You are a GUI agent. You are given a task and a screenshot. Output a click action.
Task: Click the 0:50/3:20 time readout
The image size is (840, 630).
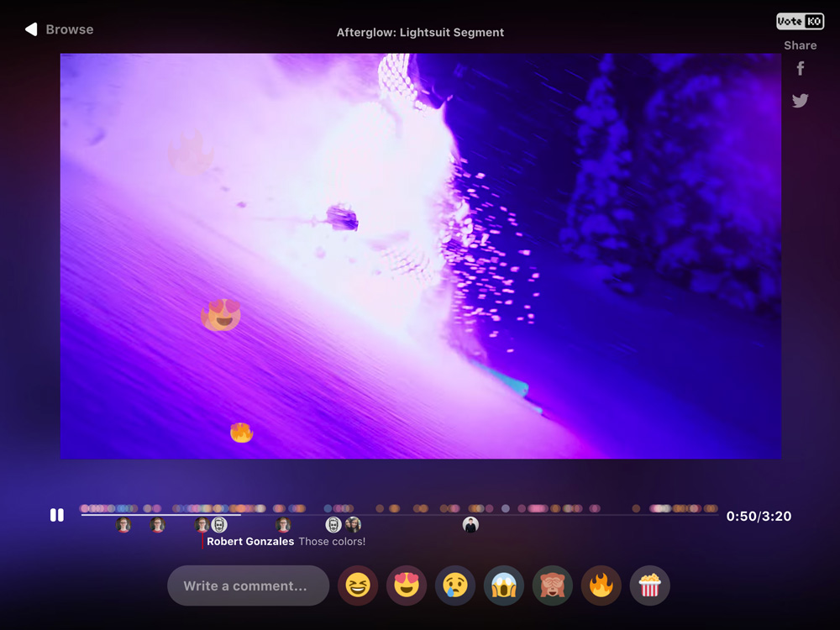tap(759, 517)
